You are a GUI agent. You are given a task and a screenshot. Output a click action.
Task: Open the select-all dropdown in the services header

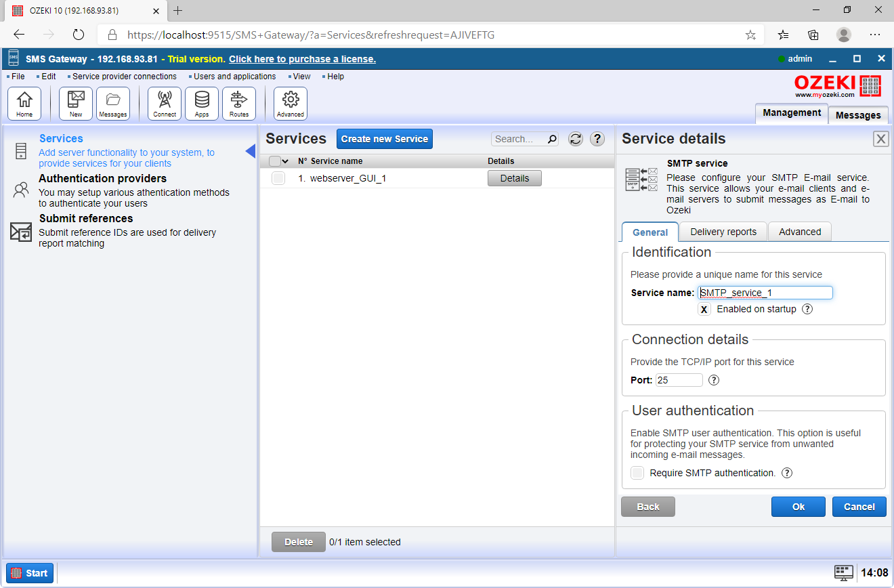click(x=286, y=161)
